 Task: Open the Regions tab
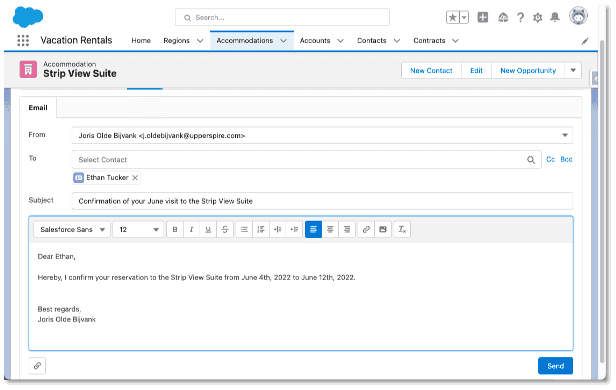click(x=176, y=40)
